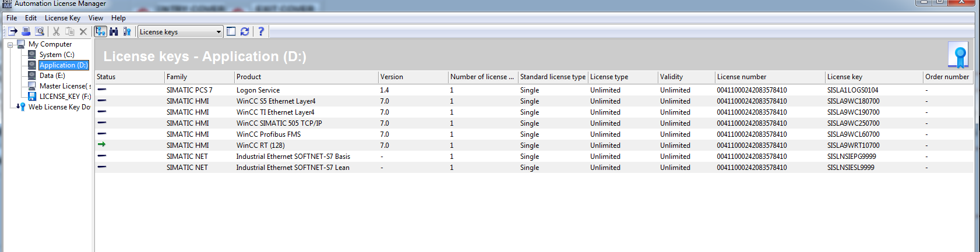Screen dimensions: 980x252
Task: Click the Print toolbar icon
Action: click(x=26, y=31)
